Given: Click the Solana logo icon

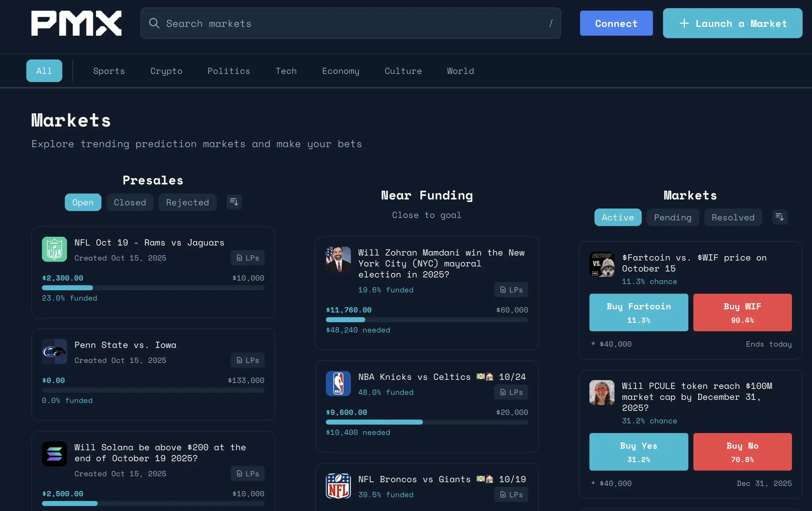Looking at the screenshot, I should click(x=54, y=454).
